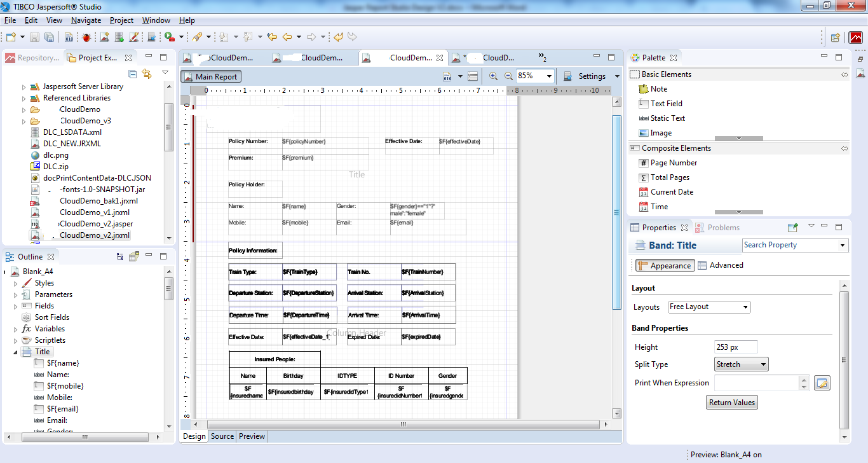868x463 pixels.
Task: Open the Project menu
Action: click(x=121, y=20)
